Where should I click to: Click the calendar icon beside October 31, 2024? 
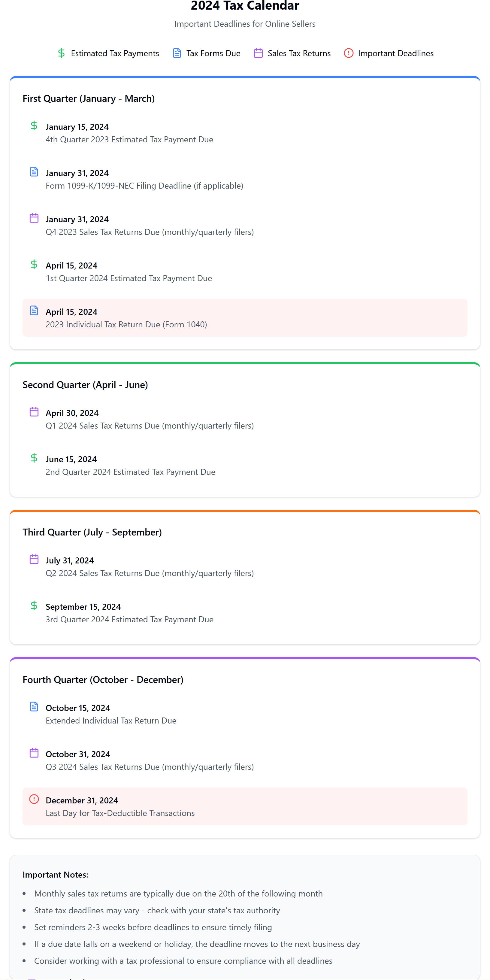(34, 753)
